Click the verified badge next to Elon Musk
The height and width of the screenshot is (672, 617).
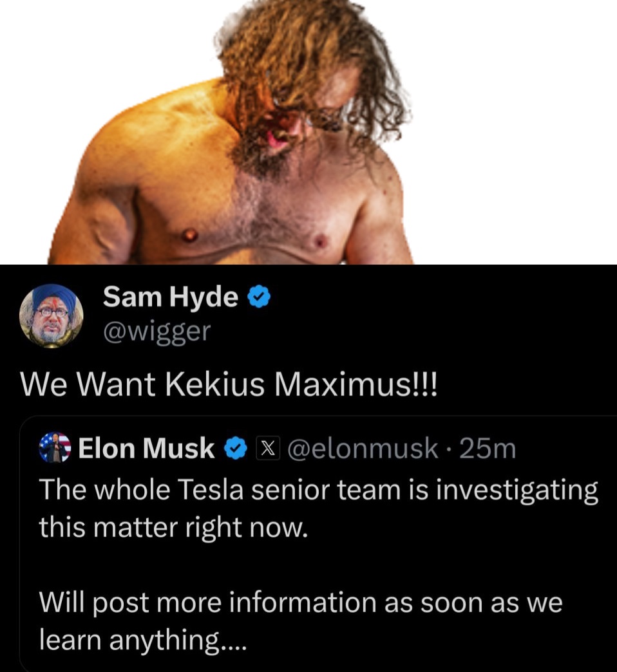[x=236, y=448]
